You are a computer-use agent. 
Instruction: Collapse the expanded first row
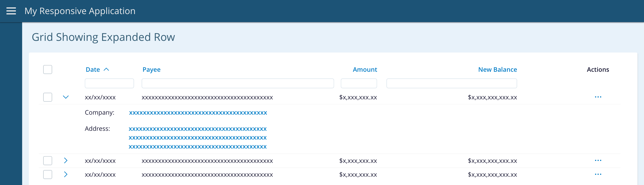(x=66, y=97)
